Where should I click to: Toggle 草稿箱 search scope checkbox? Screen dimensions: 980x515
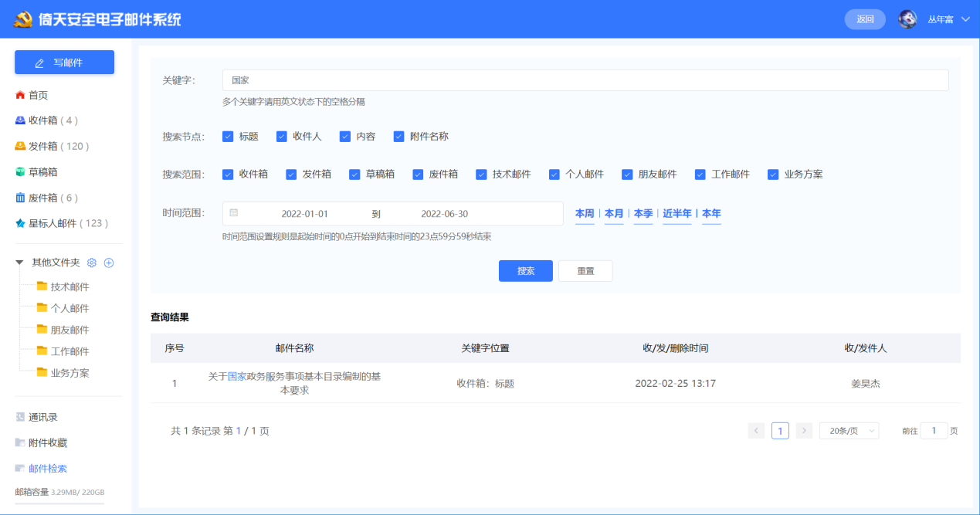[x=354, y=174]
